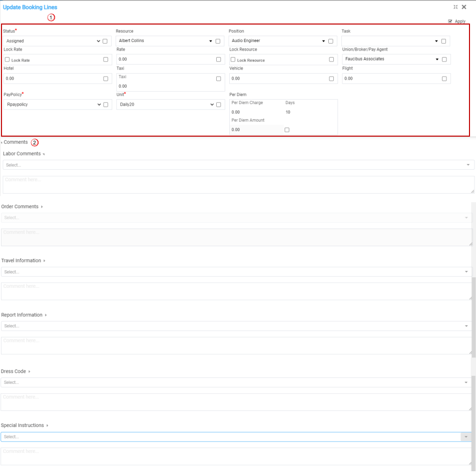
Task: Close the Update Booking Lines dialog
Action: [x=464, y=7]
